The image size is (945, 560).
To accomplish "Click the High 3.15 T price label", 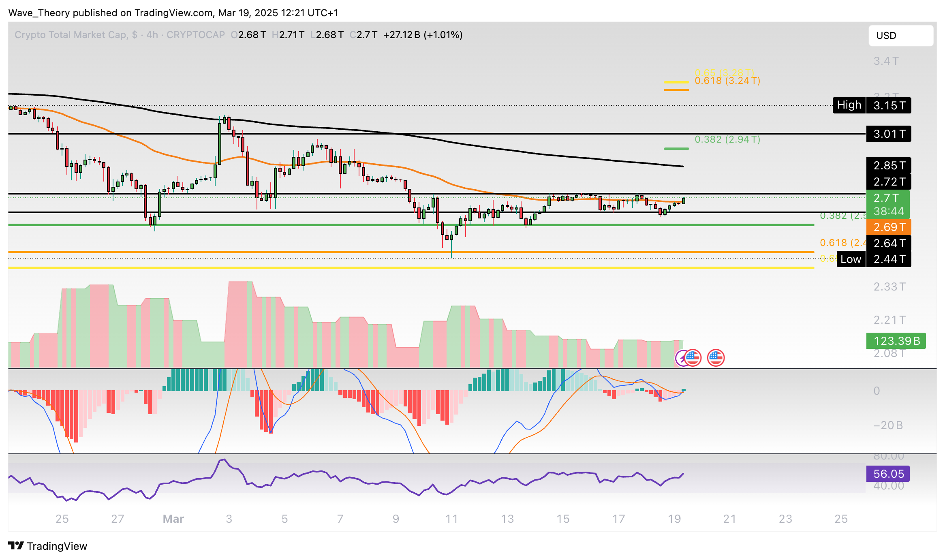I will [x=871, y=105].
